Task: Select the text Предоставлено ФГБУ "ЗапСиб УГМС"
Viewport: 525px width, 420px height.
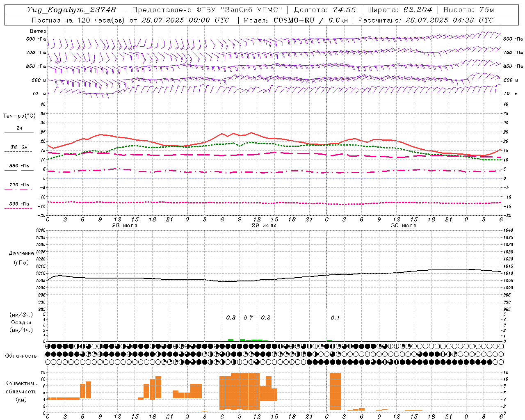Action: [x=207, y=10]
